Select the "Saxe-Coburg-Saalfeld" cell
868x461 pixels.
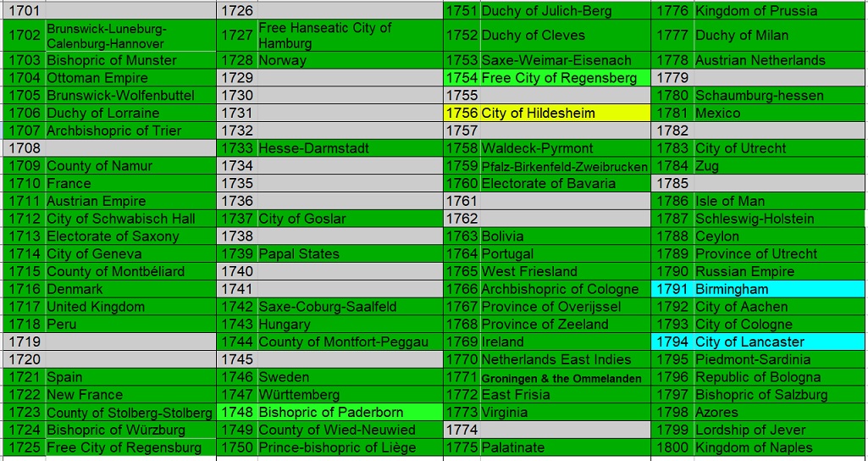[350, 307]
